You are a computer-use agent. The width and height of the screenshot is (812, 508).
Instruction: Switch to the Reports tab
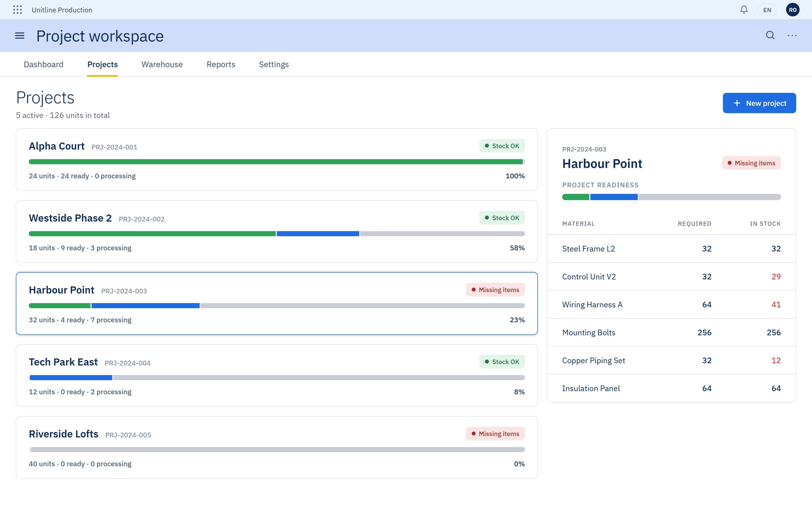pos(221,64)
